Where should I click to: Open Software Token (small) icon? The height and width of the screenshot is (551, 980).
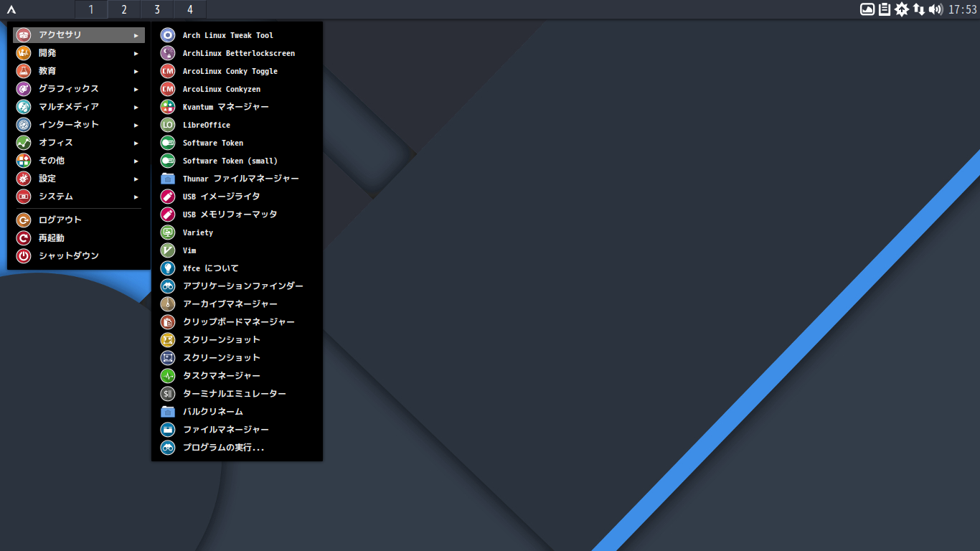(167, 161)
